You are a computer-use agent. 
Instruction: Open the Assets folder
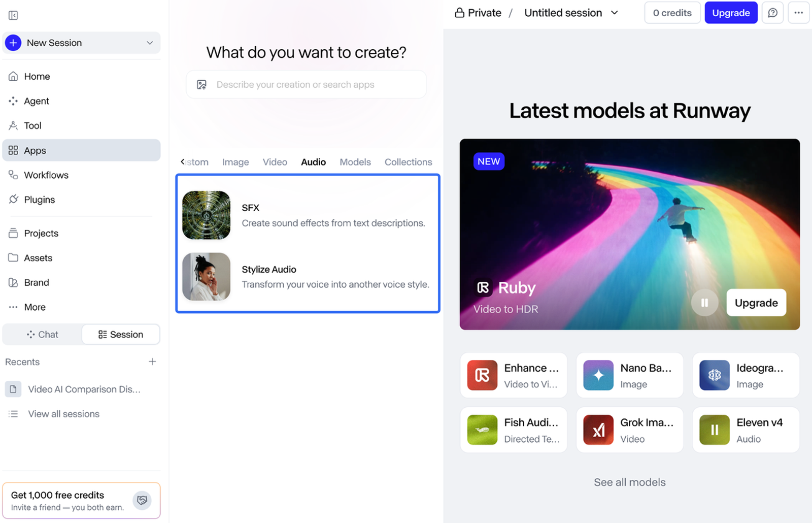(x=81, y=257)
